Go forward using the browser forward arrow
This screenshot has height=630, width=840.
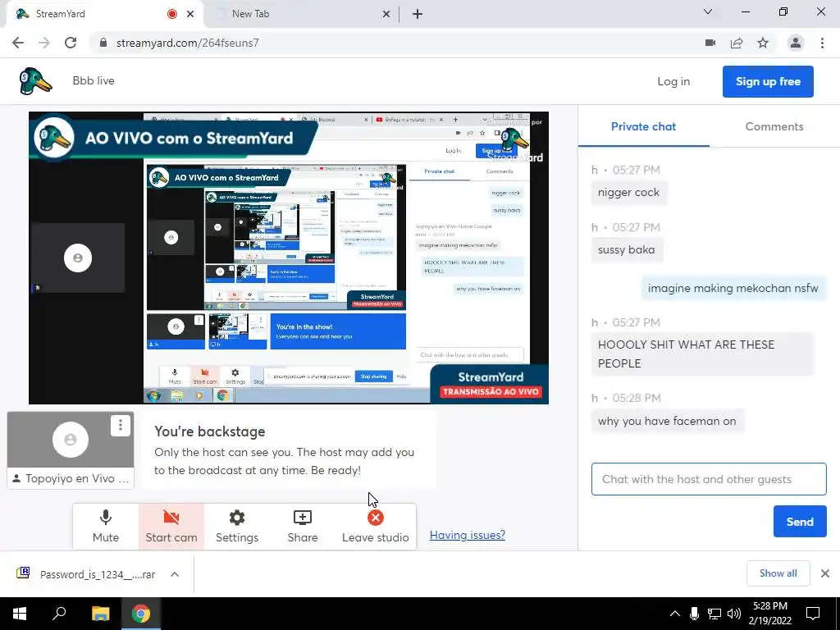pos(44,43)
